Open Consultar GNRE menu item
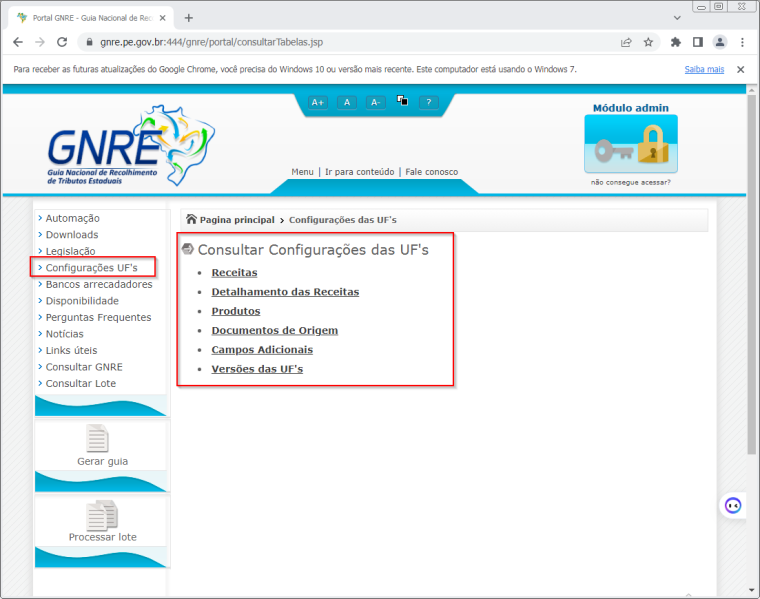The height and width of the screenshot is (599, 760). pyautogui.click(x=84, y=367)
